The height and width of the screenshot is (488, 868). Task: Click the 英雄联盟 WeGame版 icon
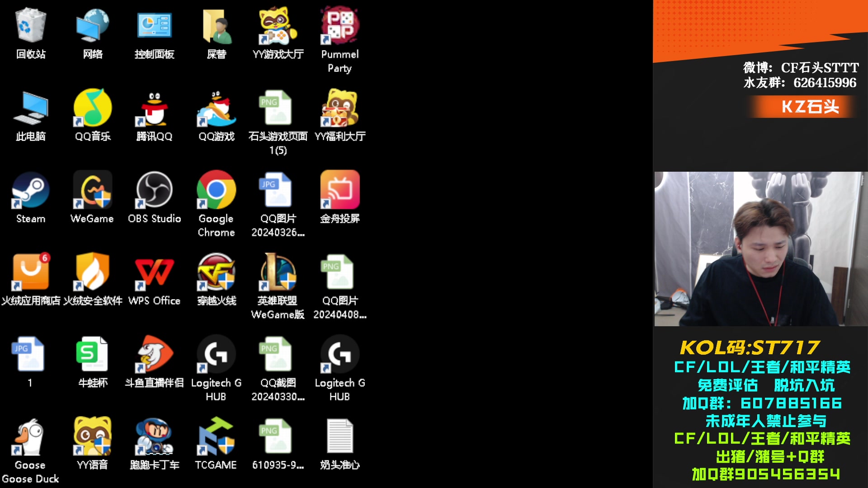pos(278,272)
